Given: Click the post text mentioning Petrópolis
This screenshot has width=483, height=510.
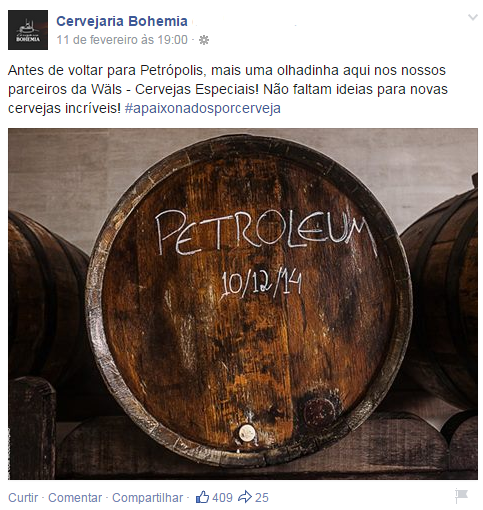Looking at the screenshot, I should pyautogui.click(x=228, y=89).
